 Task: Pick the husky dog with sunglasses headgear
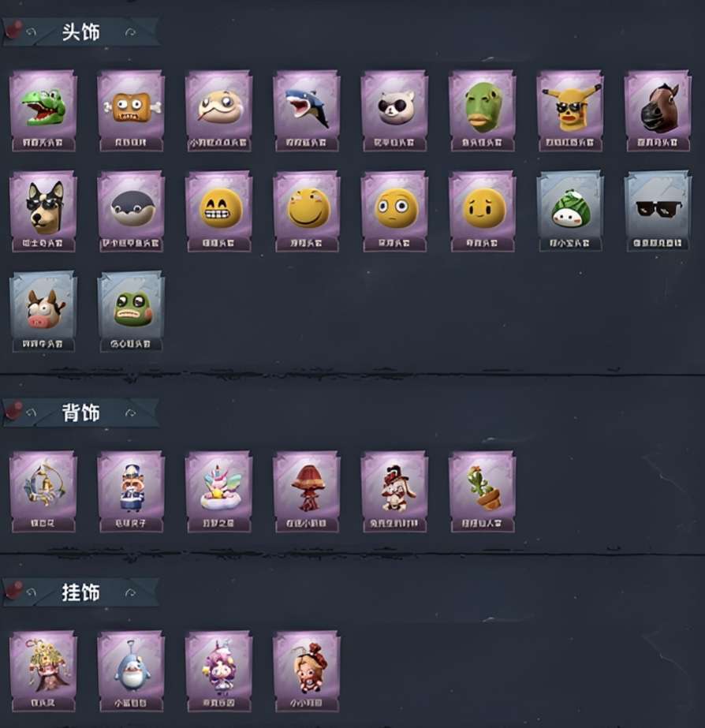pyautogui.click(x=43, y=211)
